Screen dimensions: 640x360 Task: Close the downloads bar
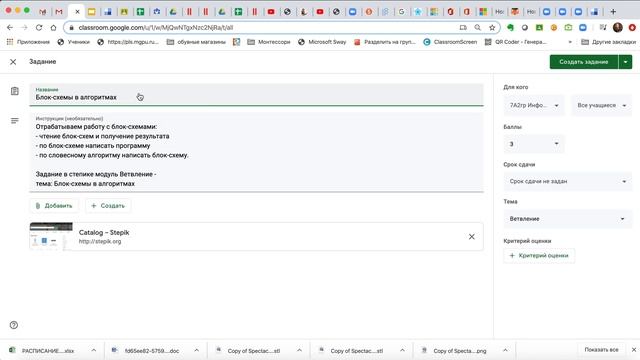point(633,350)
